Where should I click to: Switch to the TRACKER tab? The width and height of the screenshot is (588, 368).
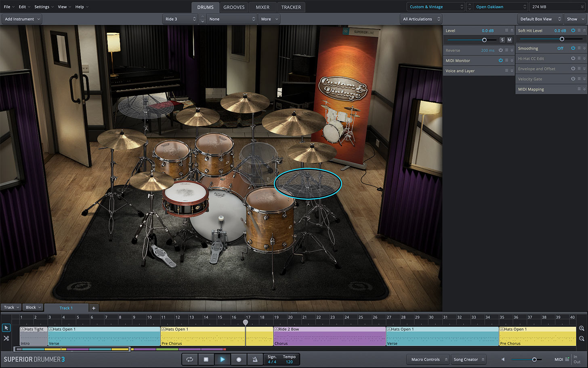(291, 7)
